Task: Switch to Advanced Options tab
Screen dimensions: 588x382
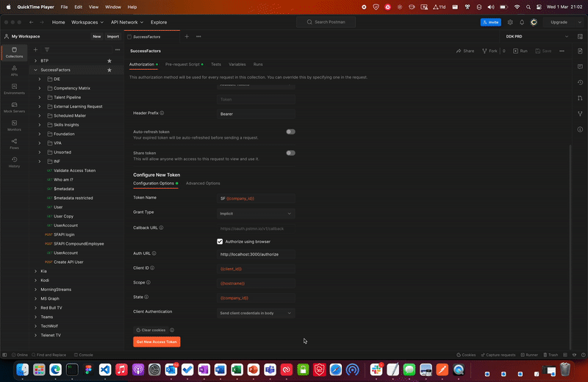Action: pyautogui.click(x=203, y=184)
